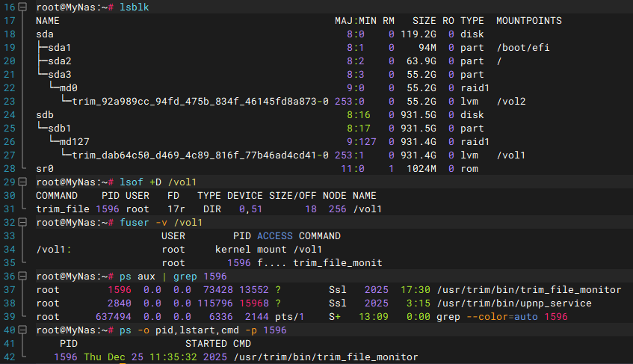Click PID 637494 in ps output
Screen dimensions: 633x364
(x=114, y=317)
